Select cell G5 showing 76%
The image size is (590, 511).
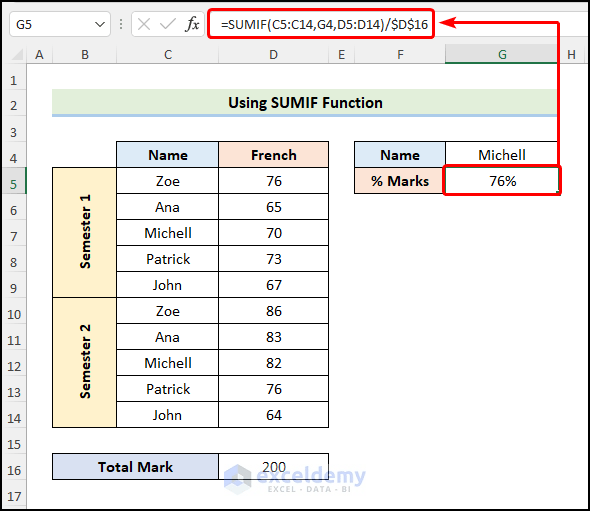point(502,181)
